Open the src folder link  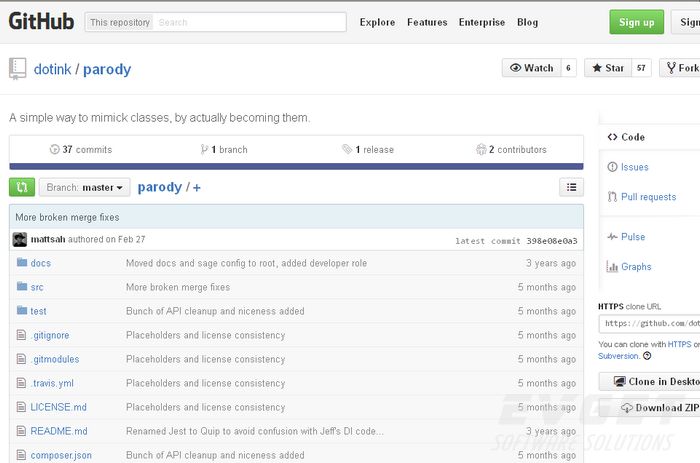tap(37, 287)
